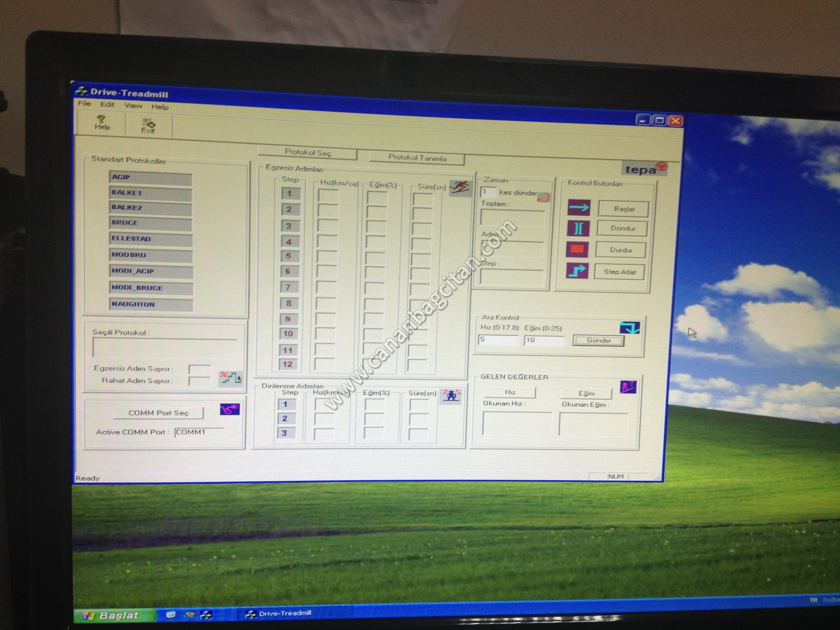Click the pause icon beside Dondur

(x=578, y=229)
